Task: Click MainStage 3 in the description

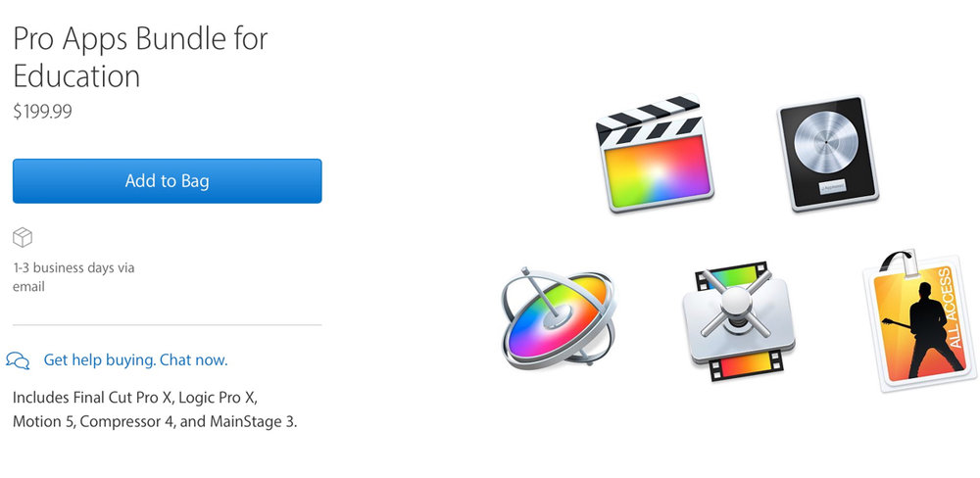Action: pyautogui.click(x=251, y=422)
